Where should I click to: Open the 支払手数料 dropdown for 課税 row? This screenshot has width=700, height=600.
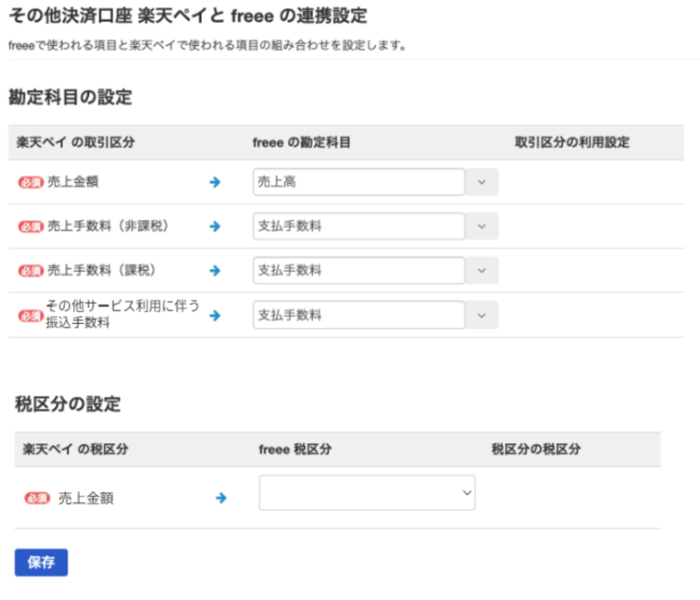click(x=358, y=270)
